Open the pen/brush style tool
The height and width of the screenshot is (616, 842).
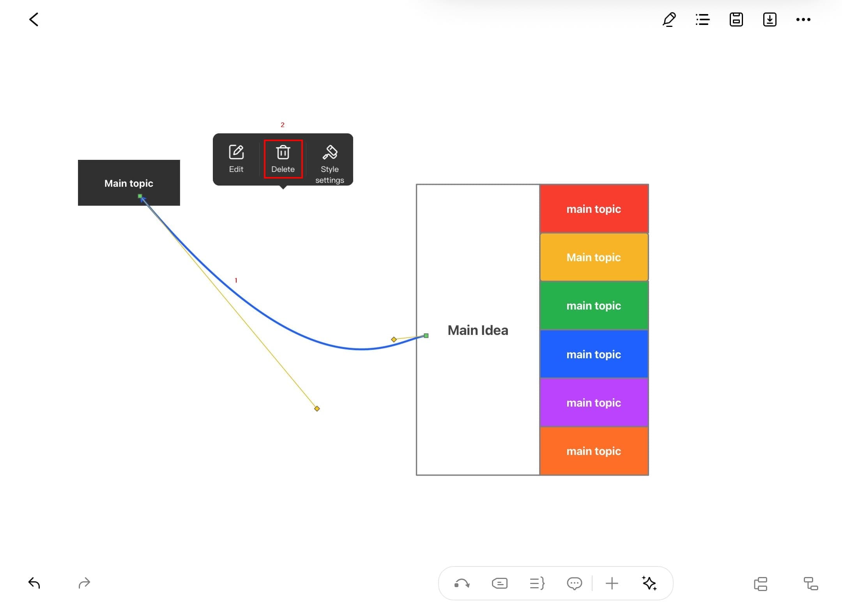click(669, 19)
